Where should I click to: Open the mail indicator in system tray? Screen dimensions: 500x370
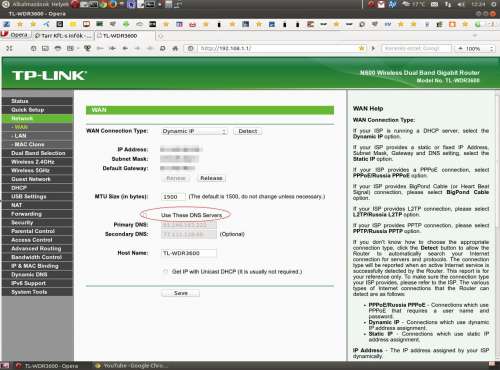(x=381, y=4)
